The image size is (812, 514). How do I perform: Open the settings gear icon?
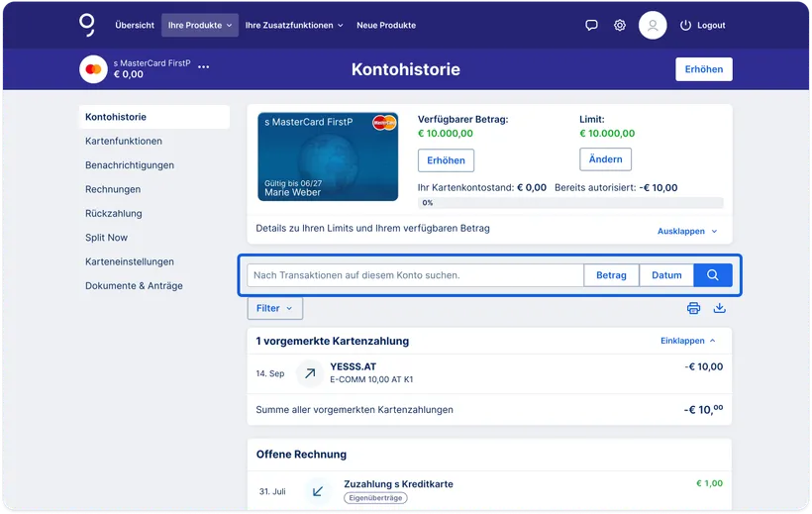619,25
